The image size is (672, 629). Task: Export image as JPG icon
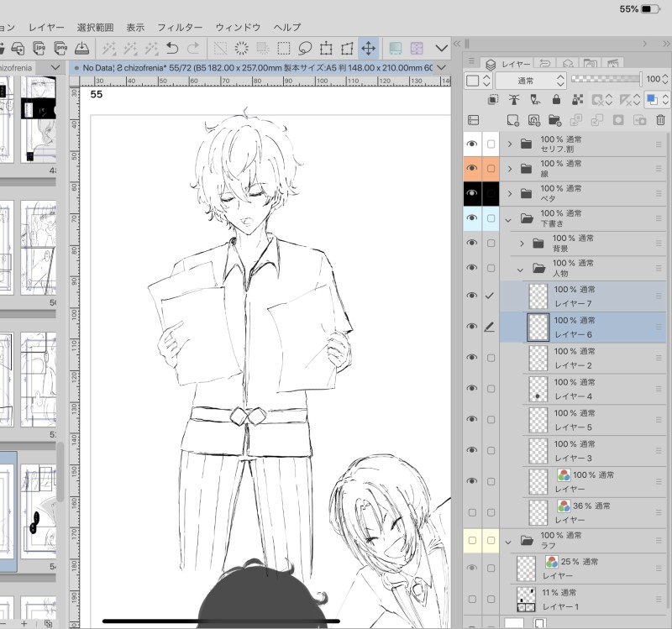pyautogui.click(x=39, y=48)
